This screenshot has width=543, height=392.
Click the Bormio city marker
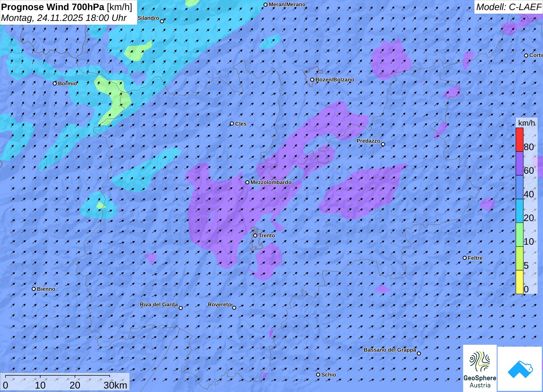click(x=55, y=83)
